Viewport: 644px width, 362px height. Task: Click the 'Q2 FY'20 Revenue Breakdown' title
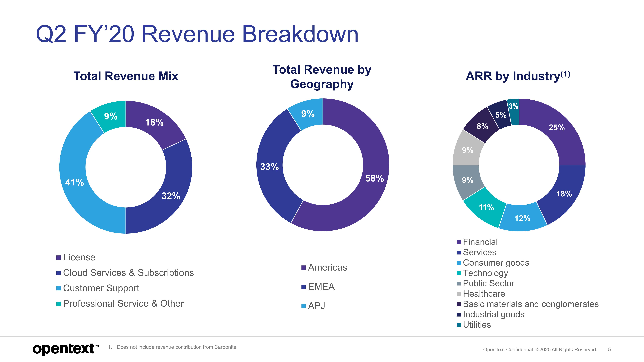197,34
